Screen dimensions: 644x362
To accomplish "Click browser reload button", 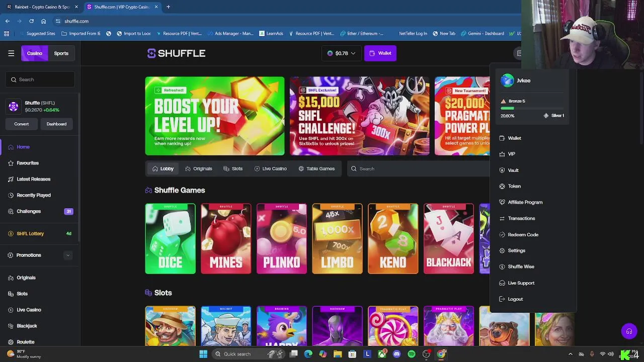I will click(x=31, y=21).
